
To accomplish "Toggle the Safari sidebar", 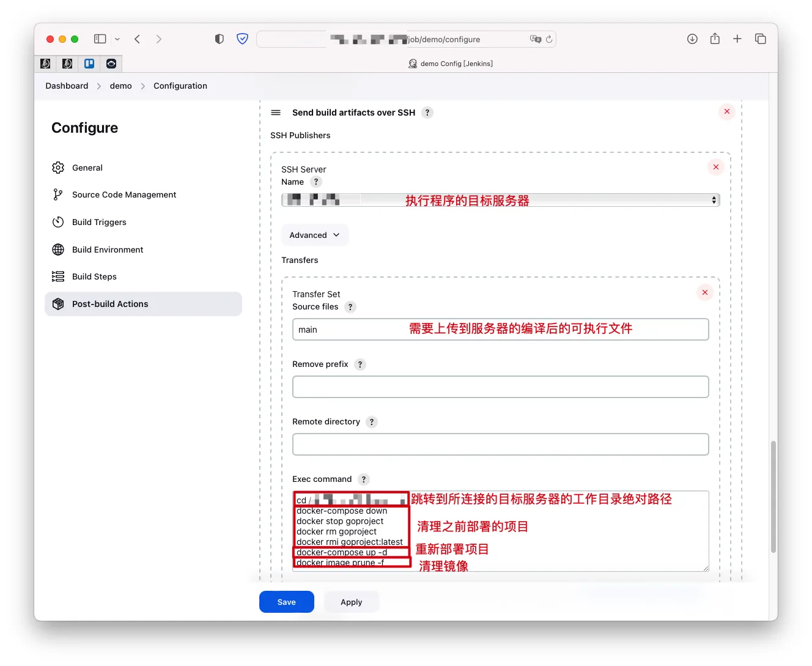I will coord(100,39).
